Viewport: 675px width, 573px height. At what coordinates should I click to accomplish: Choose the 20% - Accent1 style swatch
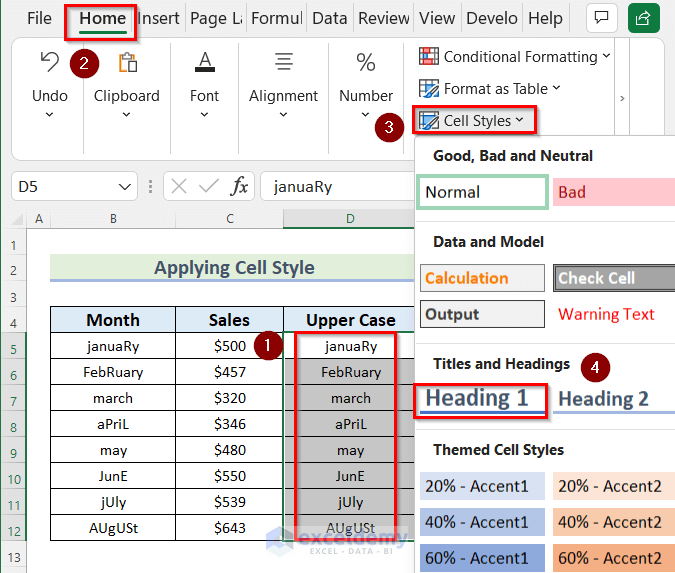coord(482,486)
